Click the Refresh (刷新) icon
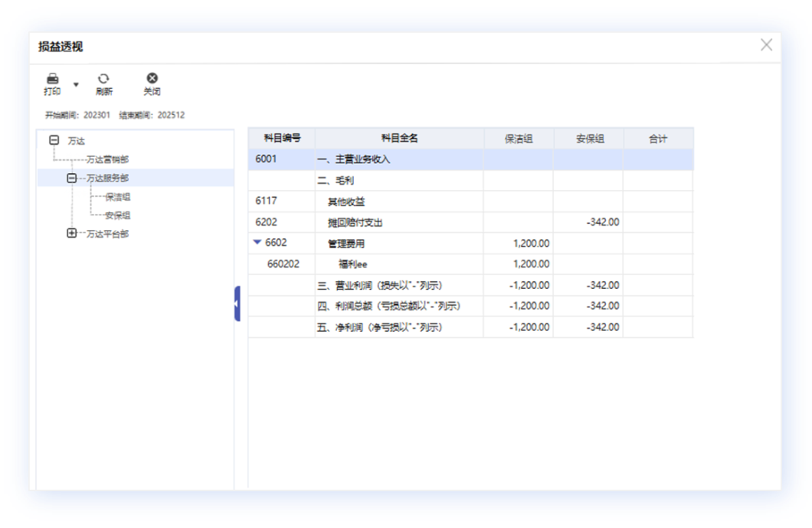The image size is (812, 528). [x=103, y=79]
